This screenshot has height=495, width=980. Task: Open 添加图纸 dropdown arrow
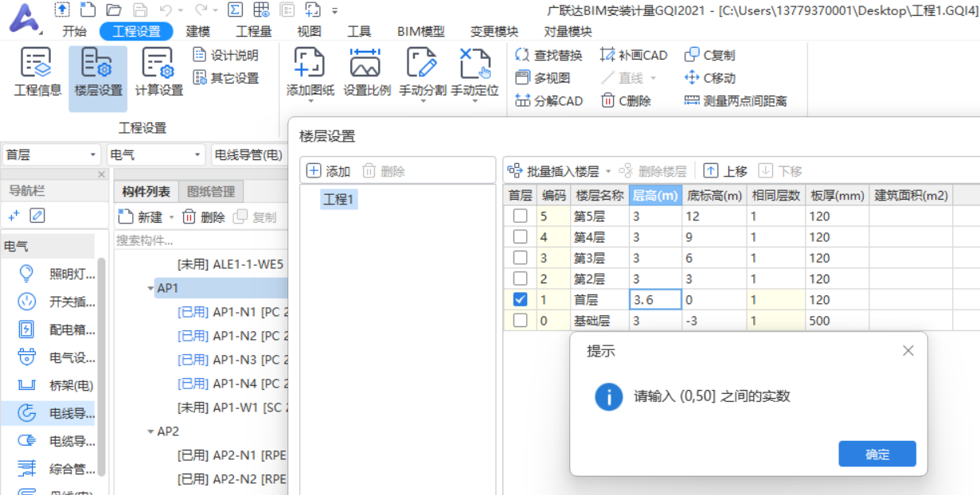pyautogui.click(x=310, y=101)
